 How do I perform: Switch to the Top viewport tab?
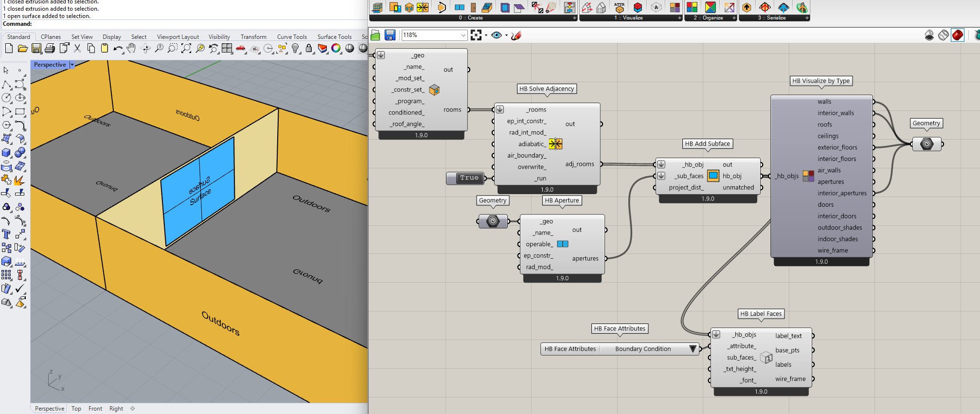(76, 409)
